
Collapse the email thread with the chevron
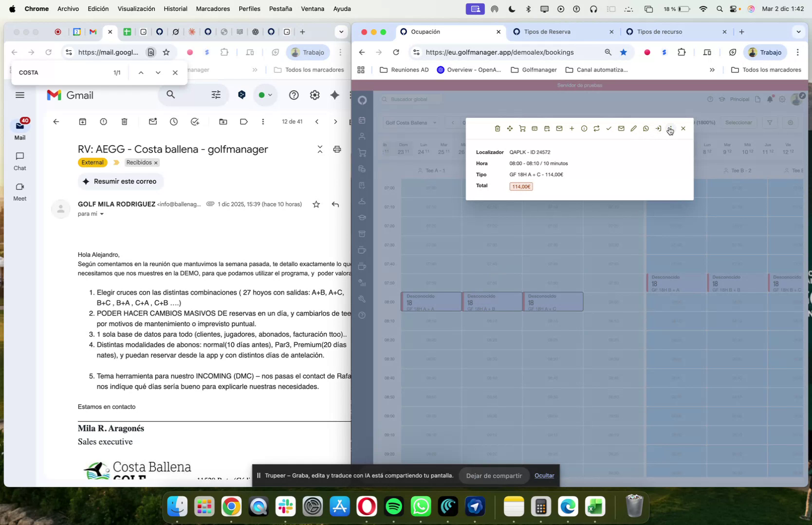pos(320,150)
